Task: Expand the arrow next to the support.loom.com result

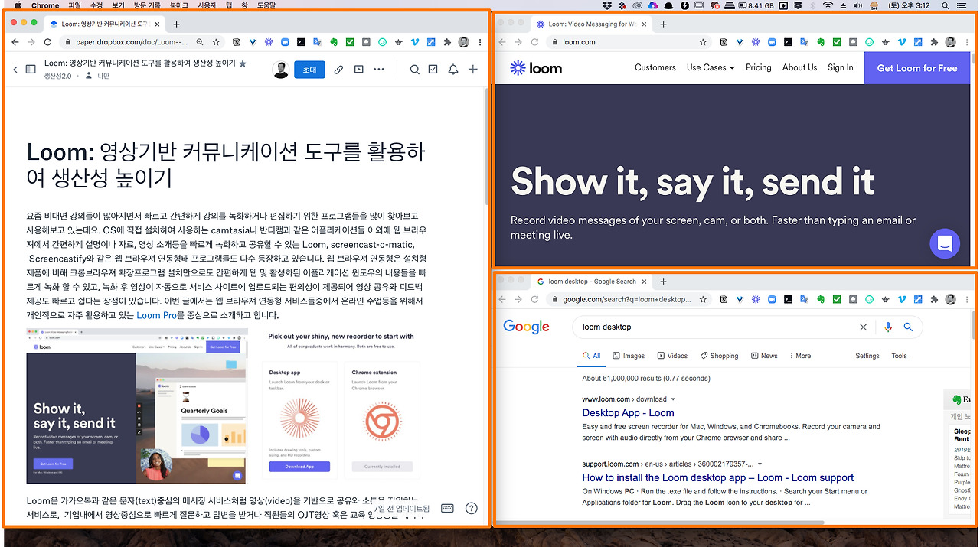Action: (759, 464)
